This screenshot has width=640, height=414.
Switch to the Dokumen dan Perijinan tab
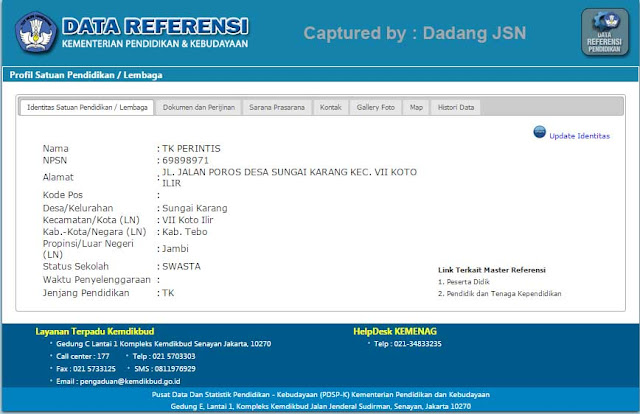[199, 107]
